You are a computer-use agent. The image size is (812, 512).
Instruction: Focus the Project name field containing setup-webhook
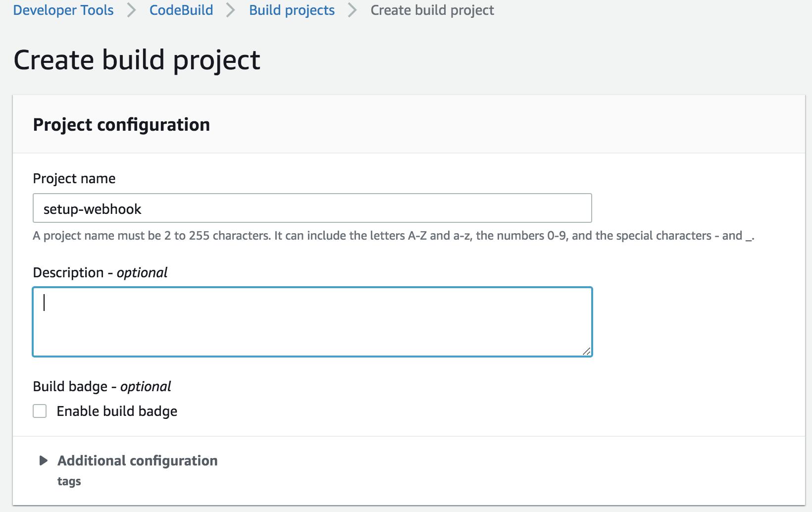312,208
